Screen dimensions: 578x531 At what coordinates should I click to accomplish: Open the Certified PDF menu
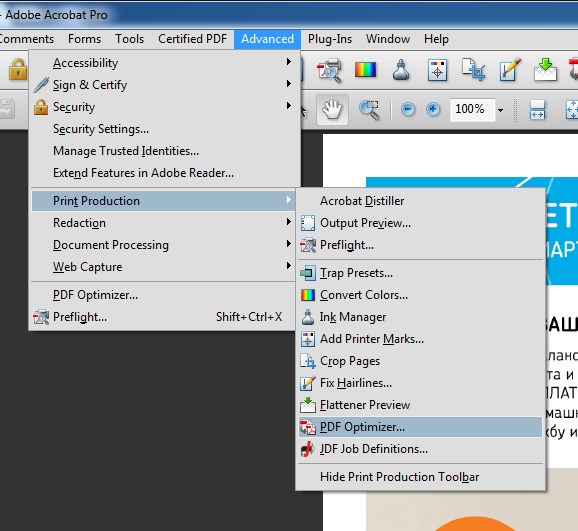[192, 39]
